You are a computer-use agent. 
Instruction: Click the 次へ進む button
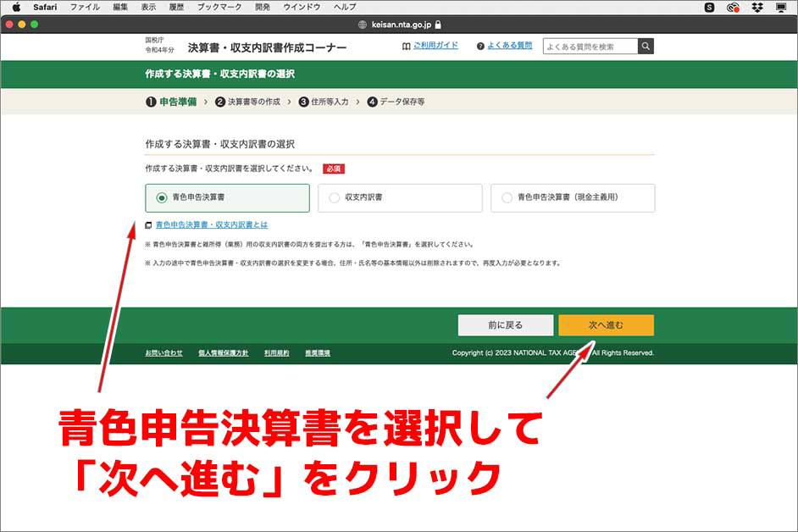coord(606,325)
